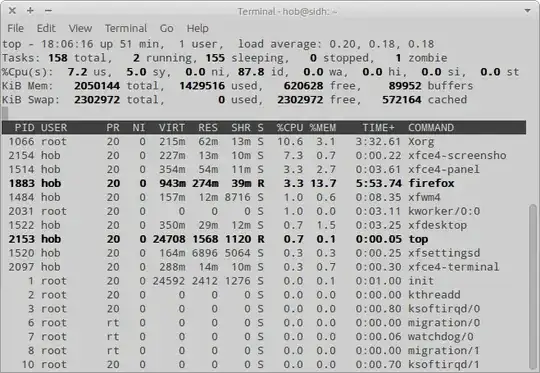Click the top process command
Viewport: 540px width, 373px height.
[x=418, y=239]
